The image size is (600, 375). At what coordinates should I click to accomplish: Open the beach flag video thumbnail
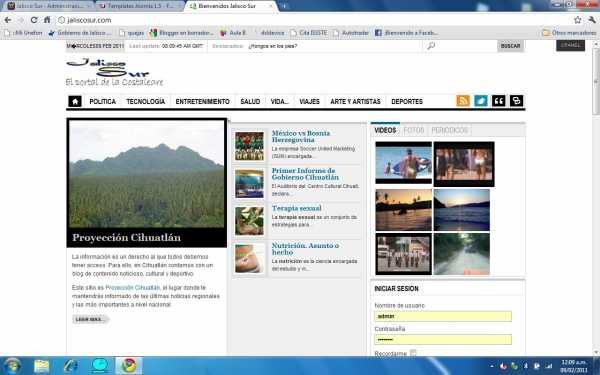403,163
